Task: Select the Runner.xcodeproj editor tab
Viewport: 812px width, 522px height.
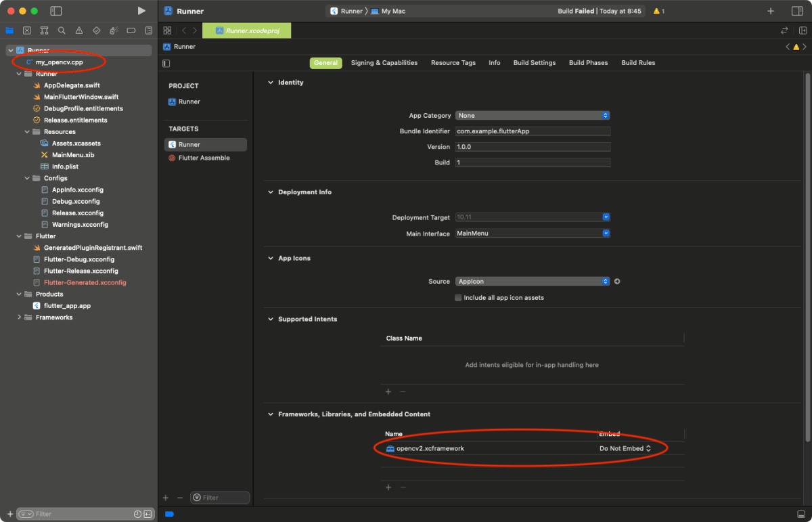Action: (247, 30)
